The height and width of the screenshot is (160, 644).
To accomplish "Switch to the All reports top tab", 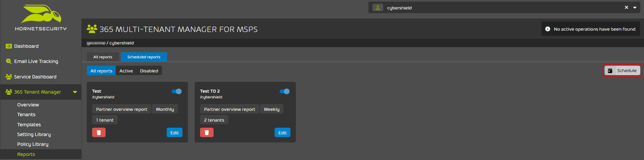I will pyautogui.click(x=103, y=57).
